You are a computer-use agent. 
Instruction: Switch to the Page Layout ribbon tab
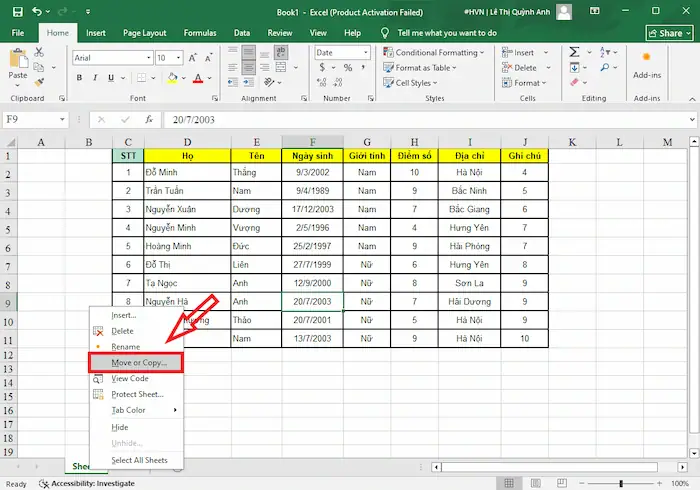click(x=145, y=32)
